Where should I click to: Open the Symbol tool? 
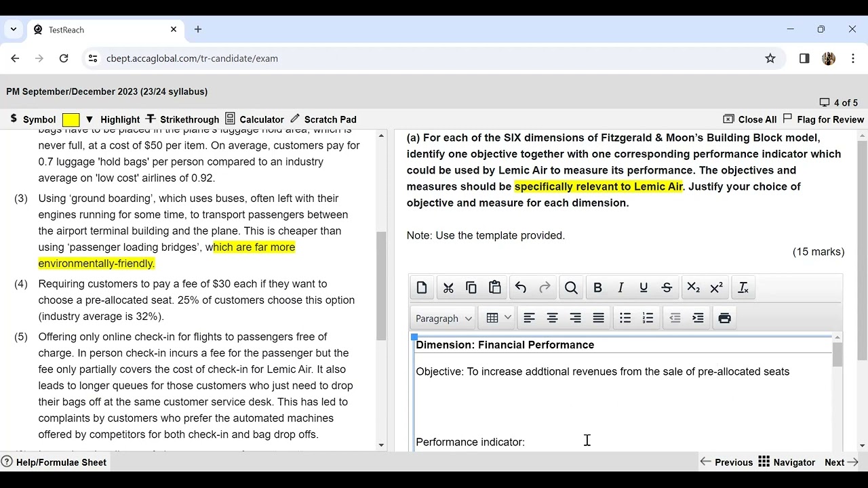tap(33, 119)
